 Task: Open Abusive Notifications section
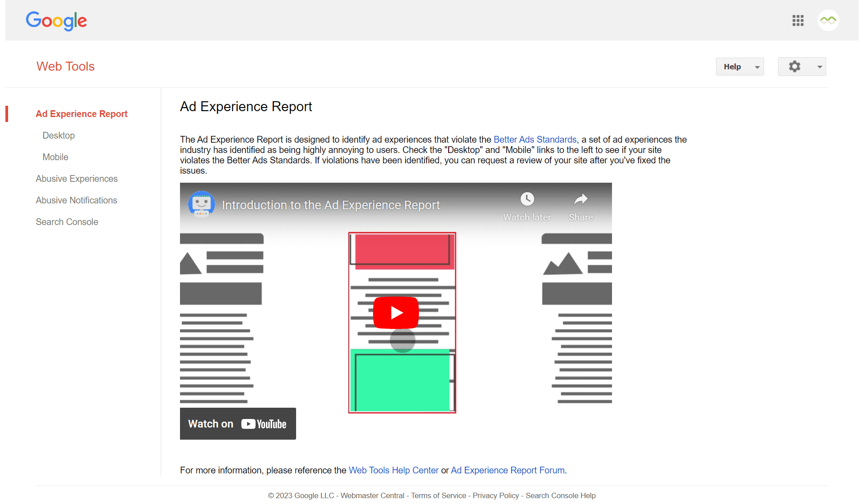tap(76, 200)
